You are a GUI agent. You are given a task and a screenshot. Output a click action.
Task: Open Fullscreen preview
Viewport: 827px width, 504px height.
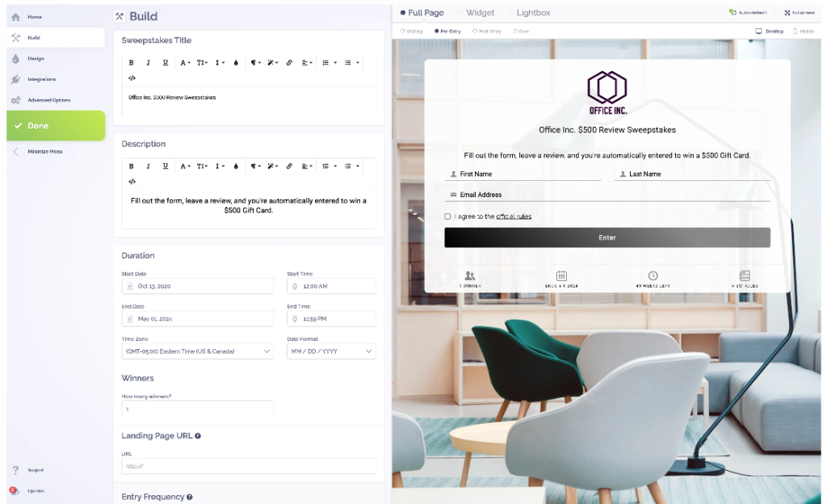point(799,12)
